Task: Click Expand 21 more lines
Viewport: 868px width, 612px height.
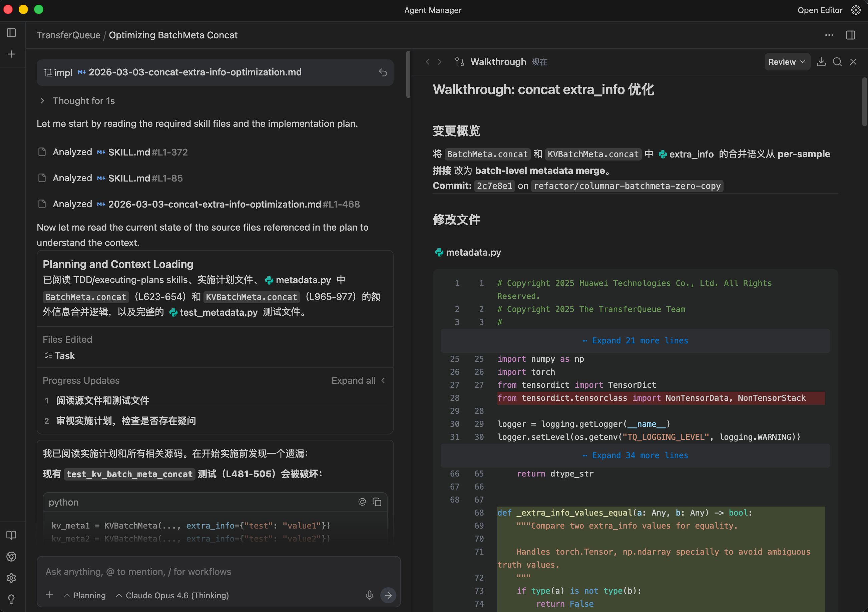Action: (635, 340)
